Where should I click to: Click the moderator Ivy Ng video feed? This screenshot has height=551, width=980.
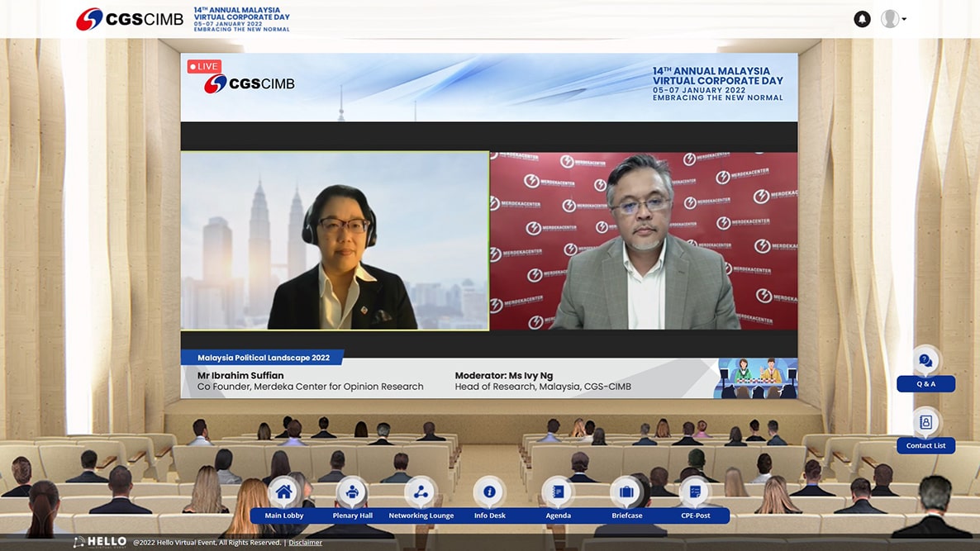pos(335,240)
